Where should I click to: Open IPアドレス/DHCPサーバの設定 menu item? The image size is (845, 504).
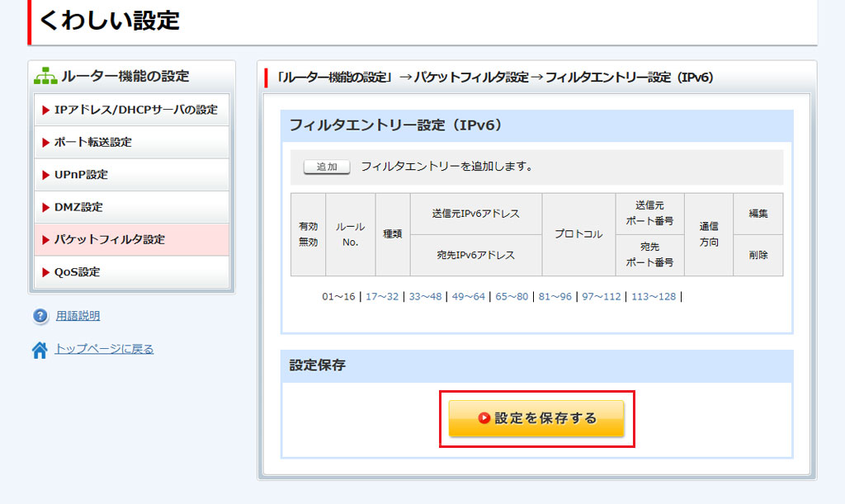pos(132,110)
